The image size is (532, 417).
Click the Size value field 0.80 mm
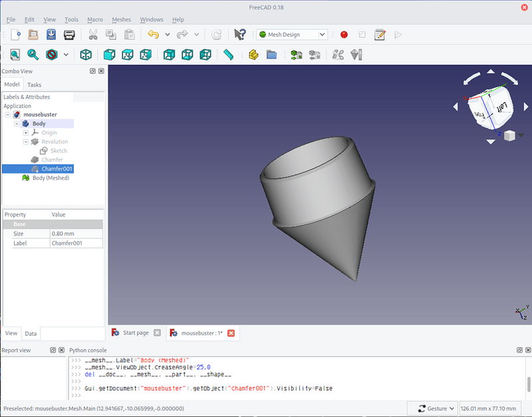click(x=76, y=234)
